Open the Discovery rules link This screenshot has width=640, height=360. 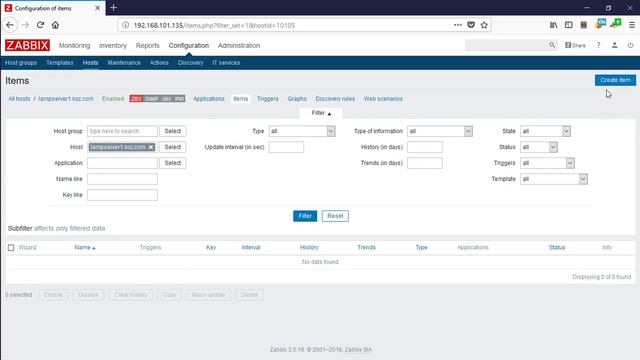click(335, 99)
